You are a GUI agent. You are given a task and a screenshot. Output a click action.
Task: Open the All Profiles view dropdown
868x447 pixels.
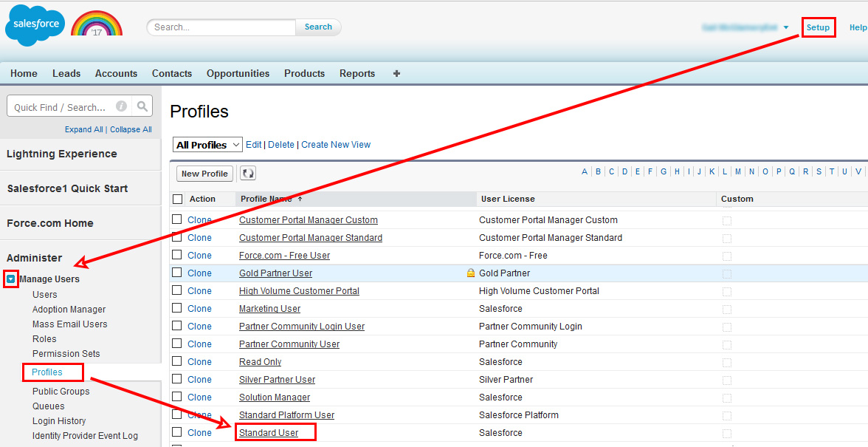click(x=207, y=145)
